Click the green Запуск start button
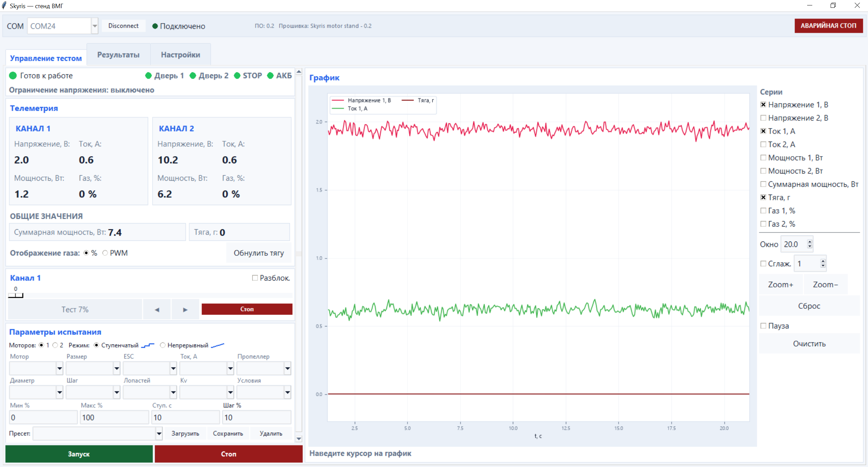This screenshot has width=868, height=467. pyautogui.click(x=79, y=454)
